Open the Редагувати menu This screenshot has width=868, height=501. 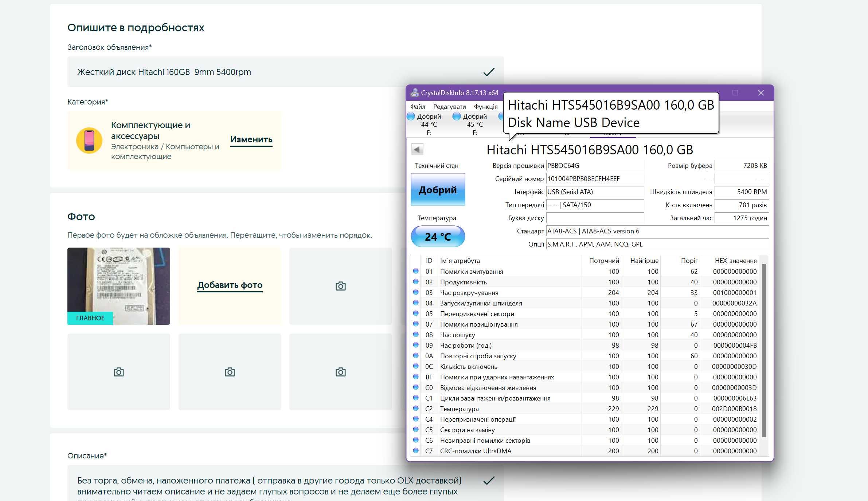click(449, 107)
